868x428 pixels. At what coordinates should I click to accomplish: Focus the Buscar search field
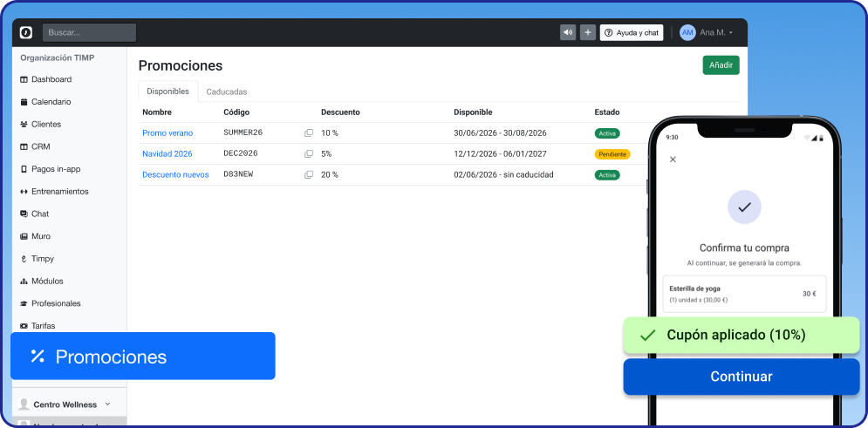coord(89,32)
